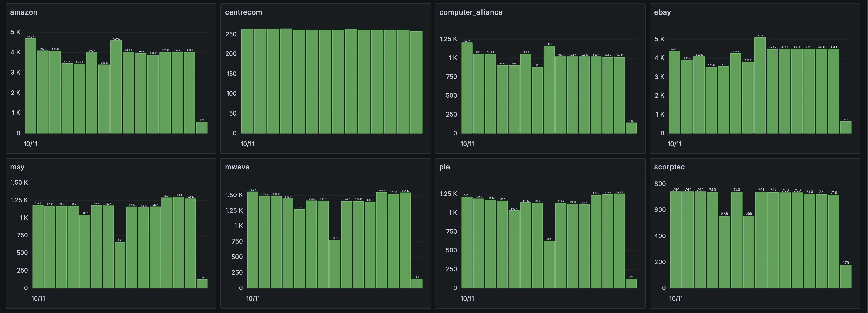Open the scorptec panel title menu
This screenshot has height=313, width=868.
(x=669, y=167)
